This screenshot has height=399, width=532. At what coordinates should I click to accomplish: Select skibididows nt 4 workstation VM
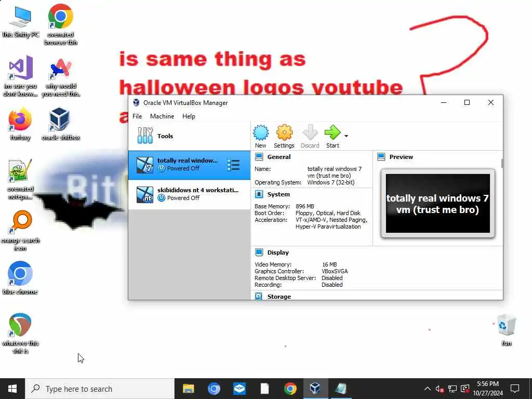[189, 194]
